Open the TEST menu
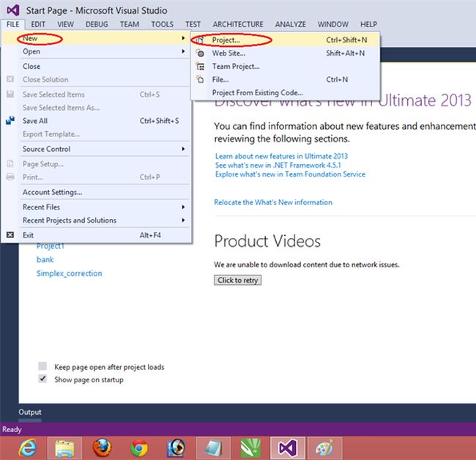 [x=193, y=24]
